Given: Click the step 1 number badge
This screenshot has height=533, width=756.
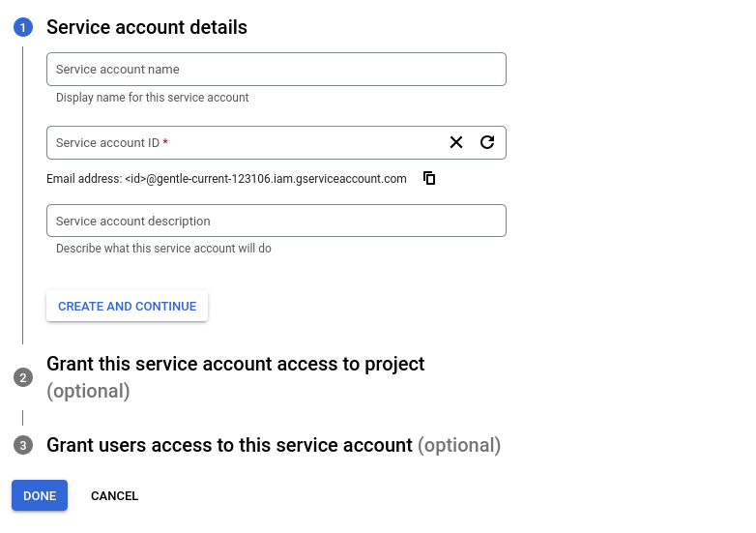Looking at the screenshot, I should tap(22, 28).
